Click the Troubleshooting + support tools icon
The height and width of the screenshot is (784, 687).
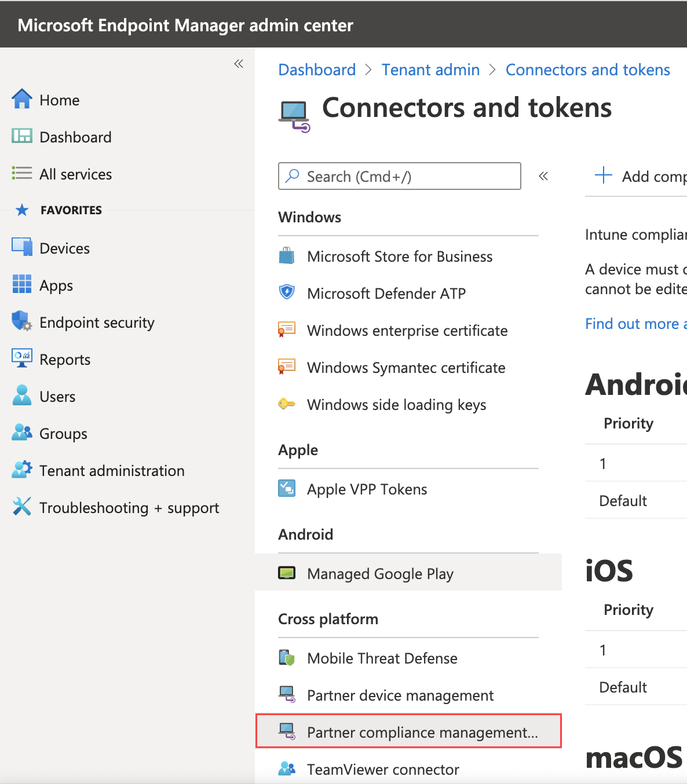pyautogui.click(x=22, y=507)
